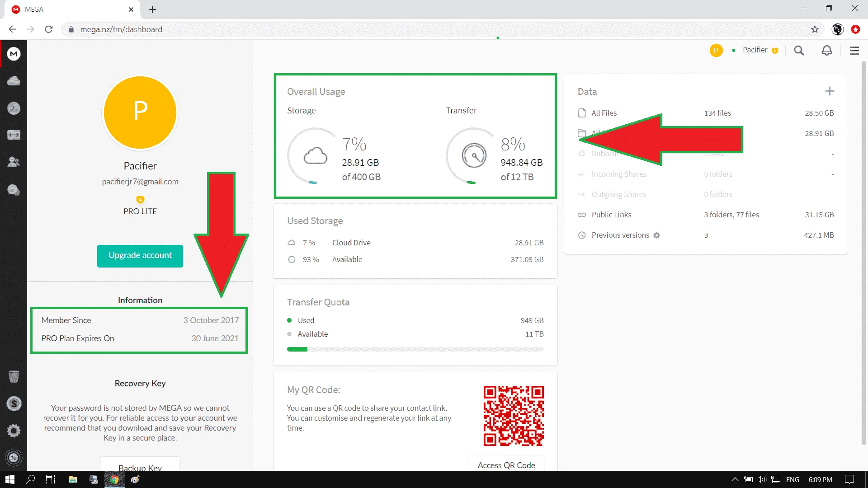Select the Outgoing Shares row
Image resolution: width=868 pixels, height=488 pixels.
tap(705, 194)
